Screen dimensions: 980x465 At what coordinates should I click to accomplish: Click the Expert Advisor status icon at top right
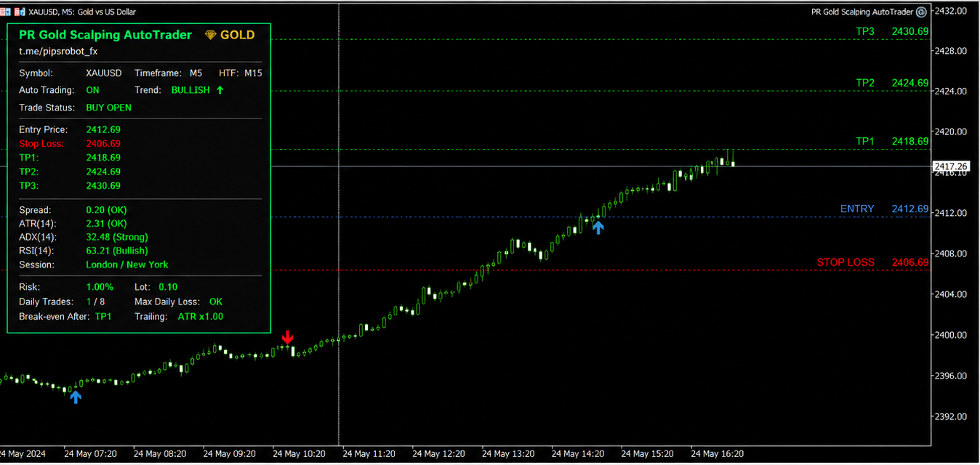click(x=921, y=12)
